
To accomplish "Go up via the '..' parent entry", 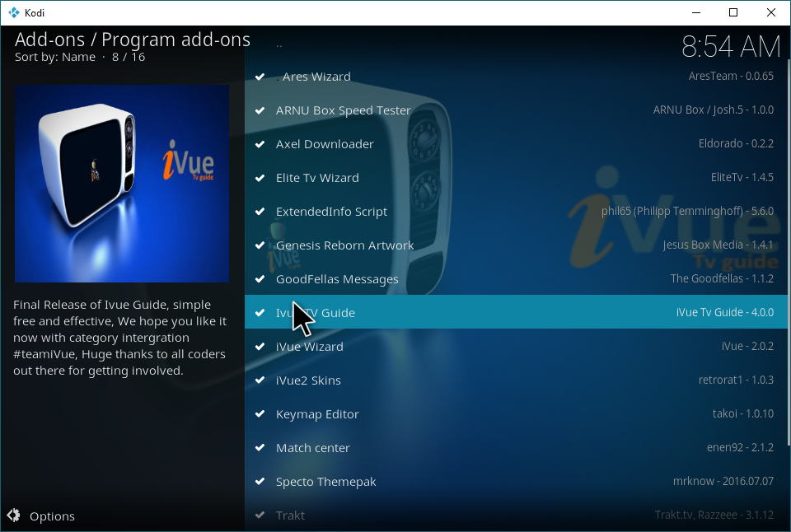I will [516, 44].
